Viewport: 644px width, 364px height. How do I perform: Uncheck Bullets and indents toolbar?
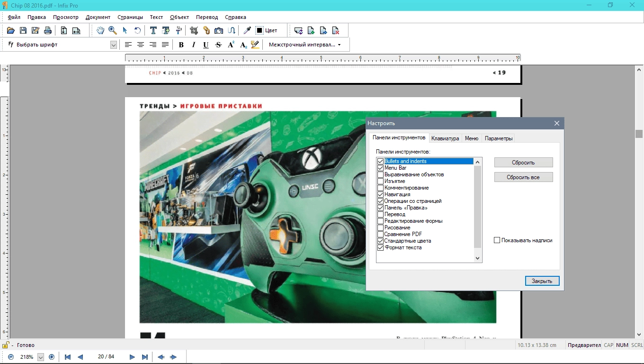click(380, 161)
